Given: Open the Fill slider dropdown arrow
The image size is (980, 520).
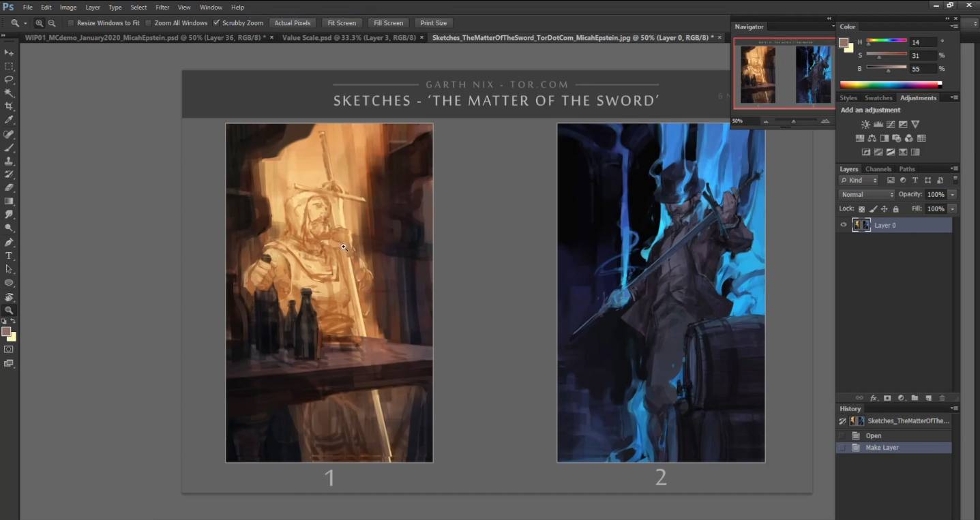Looking at the screenshot, I should click(x=952, y=209).
